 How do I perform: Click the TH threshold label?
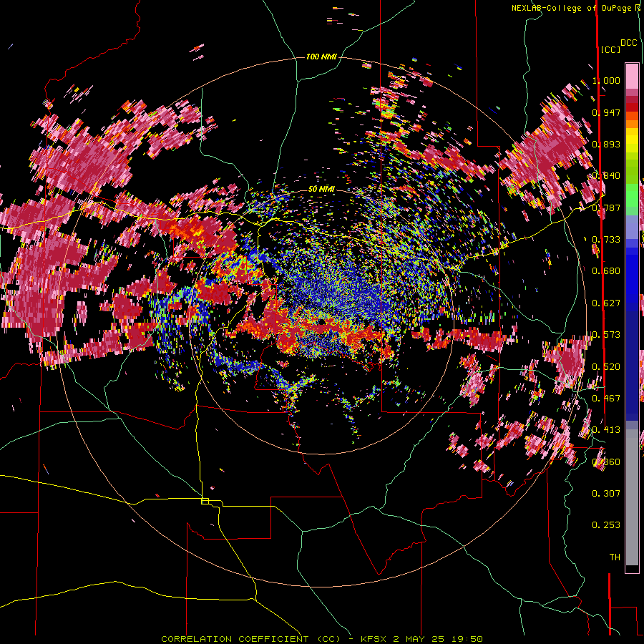pyautogui.click(x=615, y=557)
